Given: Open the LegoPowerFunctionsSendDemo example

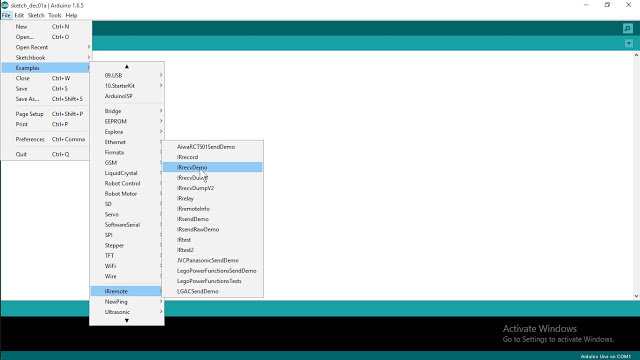Looking at the screenshot, I should pyautogui.click(x=213, y=271).
